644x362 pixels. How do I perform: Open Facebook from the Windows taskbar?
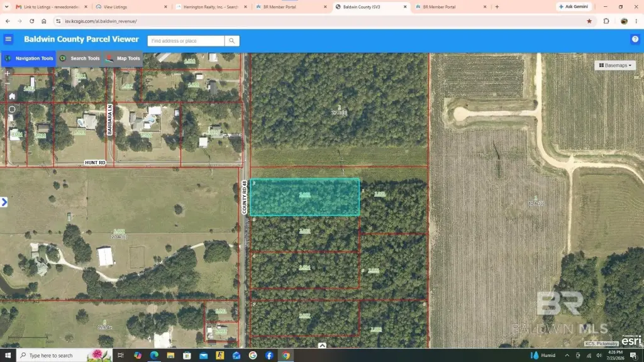click(269, 356)
